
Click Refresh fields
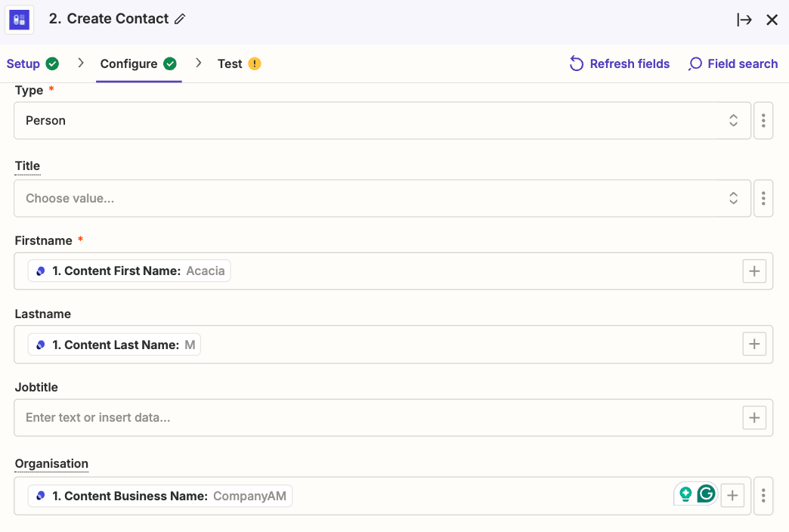[620, 64]
